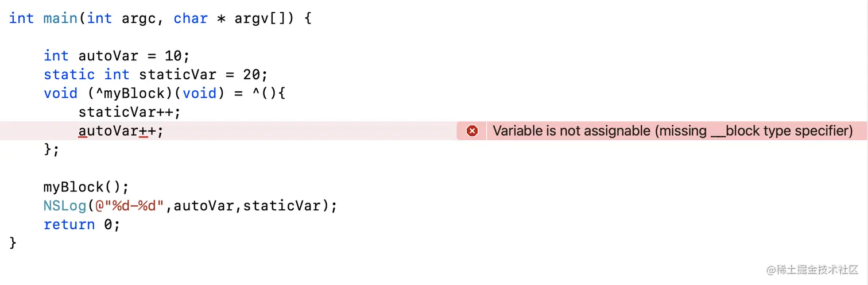Click the 'char' keyword in main signature
868x285 pixels.
tap(190, 18)
